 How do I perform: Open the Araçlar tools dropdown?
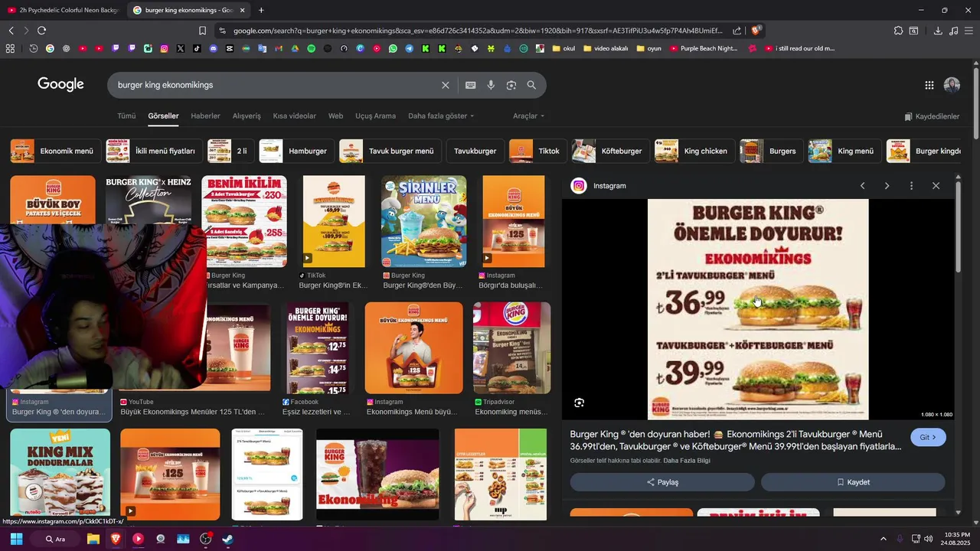tap(528, 116)
